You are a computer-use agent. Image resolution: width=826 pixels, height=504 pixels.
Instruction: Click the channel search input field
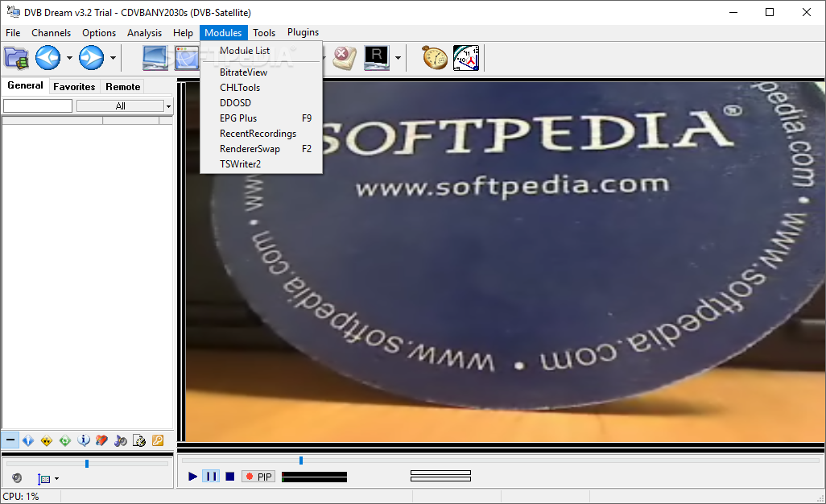coord(38,105)
